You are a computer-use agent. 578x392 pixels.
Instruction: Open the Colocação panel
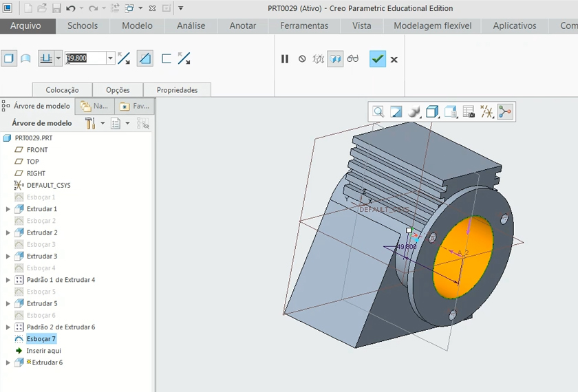[x=62, y=90]
